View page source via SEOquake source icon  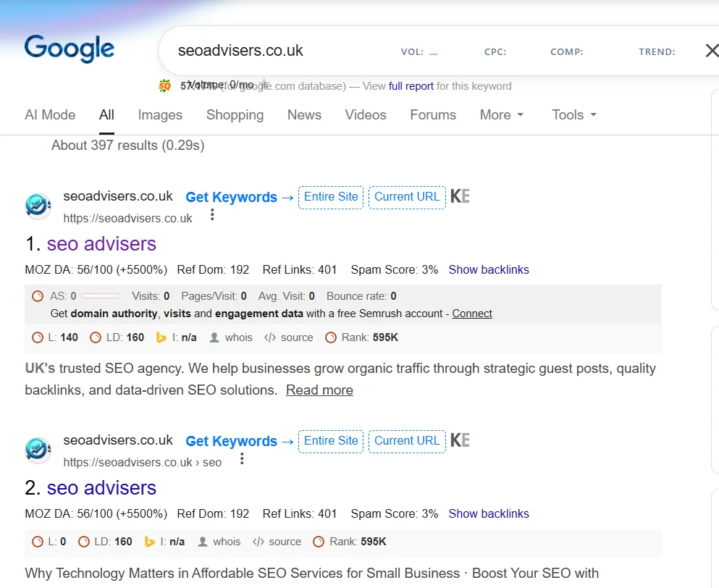point(288,337)
